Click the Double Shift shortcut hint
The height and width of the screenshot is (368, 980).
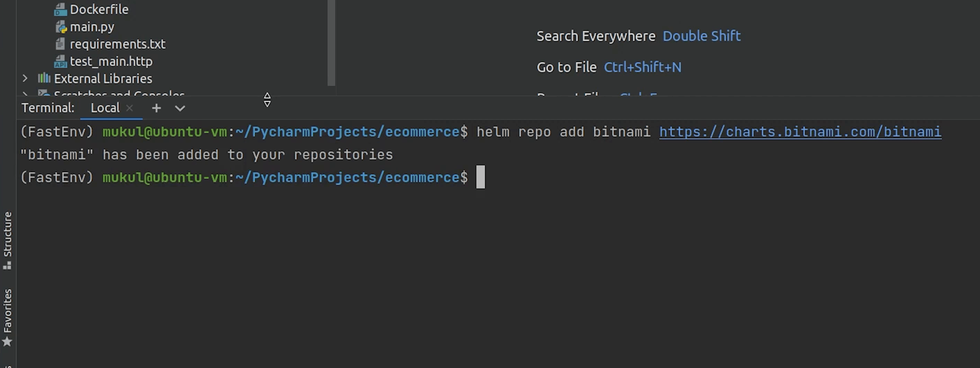pyautogui.click(x=702, y=36)
